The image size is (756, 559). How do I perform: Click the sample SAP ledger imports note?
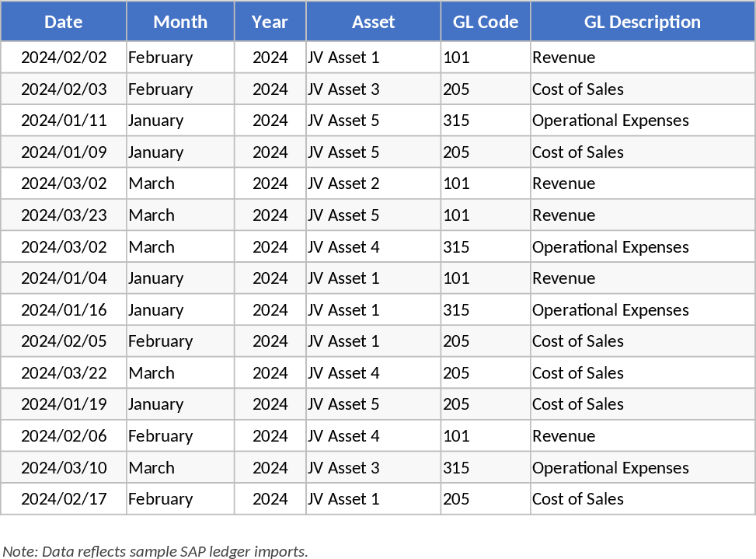pos(155,551)
